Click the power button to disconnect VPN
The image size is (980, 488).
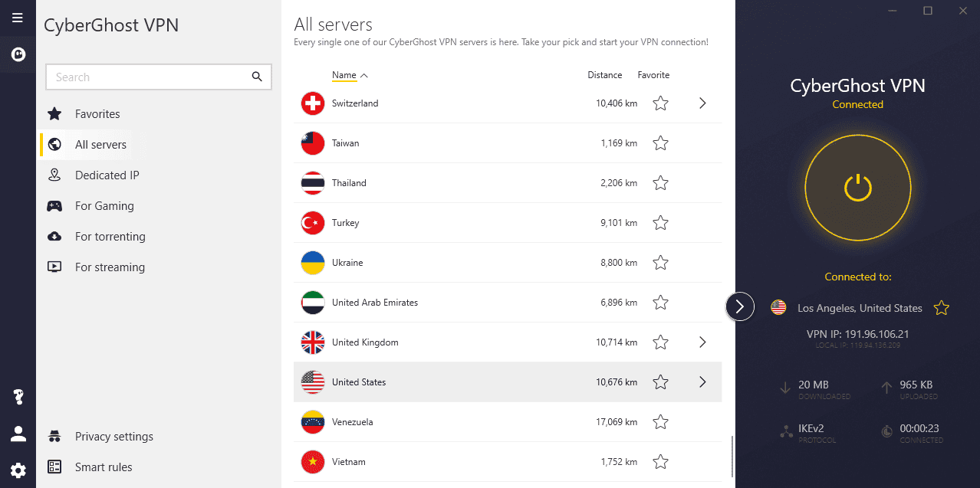tap(858, 188)
